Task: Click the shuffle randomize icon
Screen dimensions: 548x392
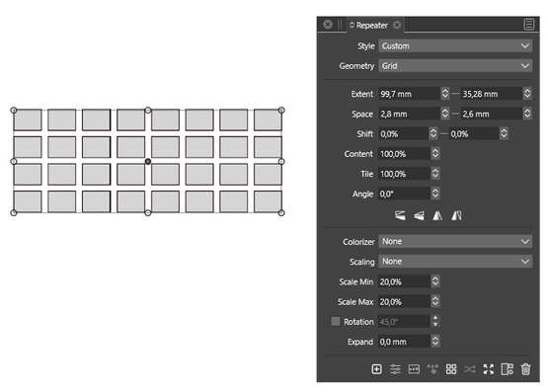Action: click(x=470, y=369)
